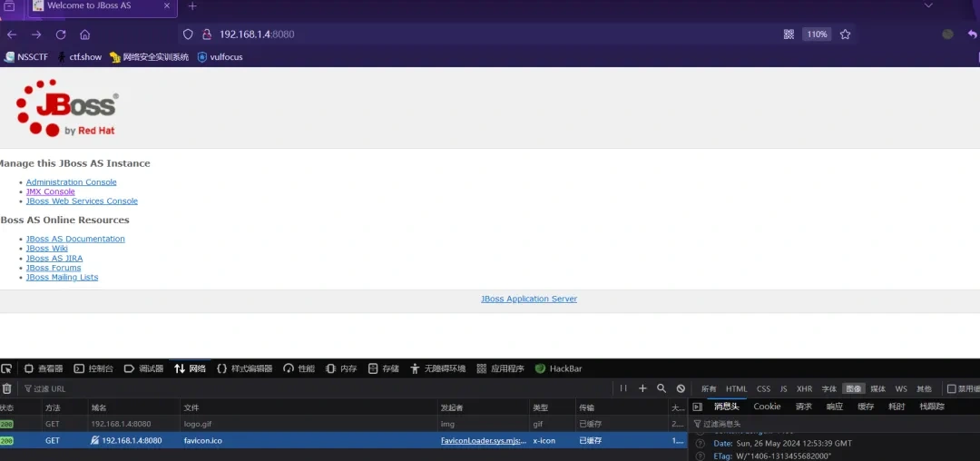This screenshot has width=980, height=461.
Task: Filter requests by WS type
Action: (x=901, y=388)
